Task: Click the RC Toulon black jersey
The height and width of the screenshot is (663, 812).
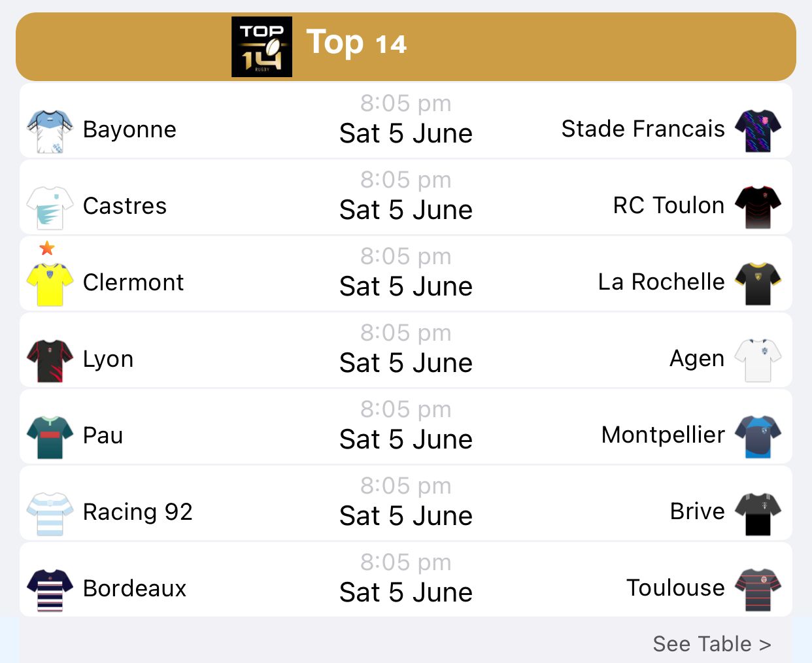Action: 758,207
